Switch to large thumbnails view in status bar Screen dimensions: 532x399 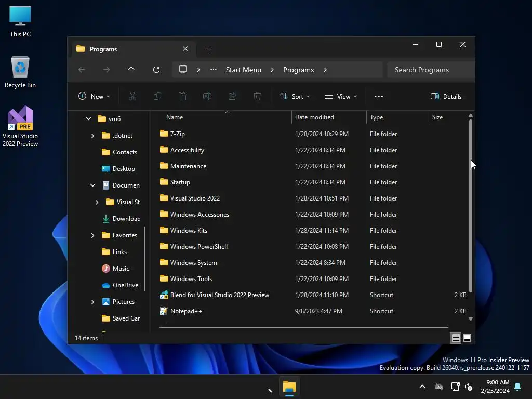(467, 338)
